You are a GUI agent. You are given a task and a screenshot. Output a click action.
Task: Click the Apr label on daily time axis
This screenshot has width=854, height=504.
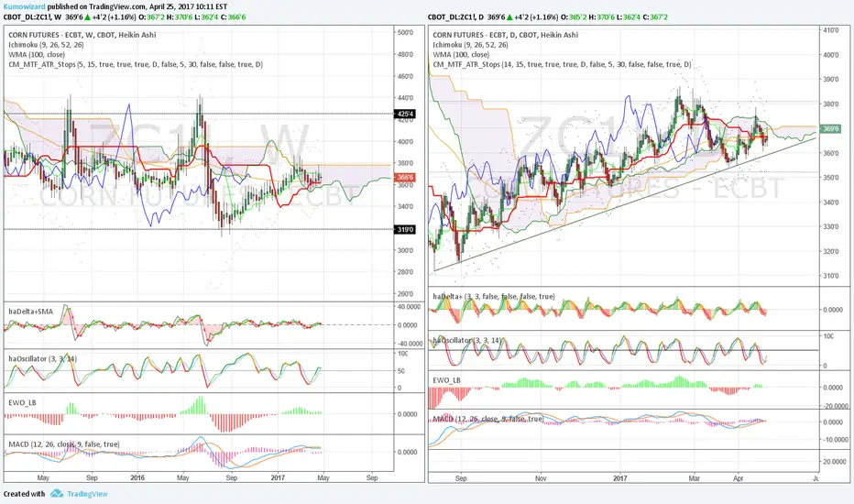pyautogui.click(x=738, y=478)
